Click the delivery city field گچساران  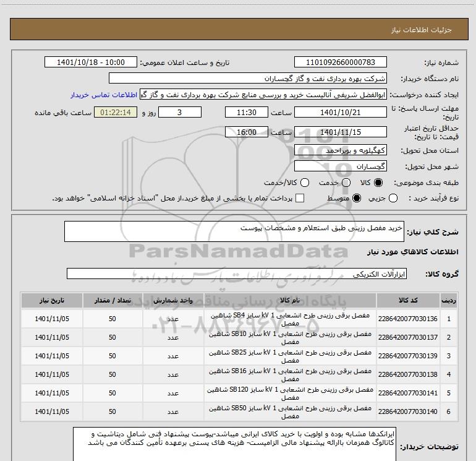(340, 166)
